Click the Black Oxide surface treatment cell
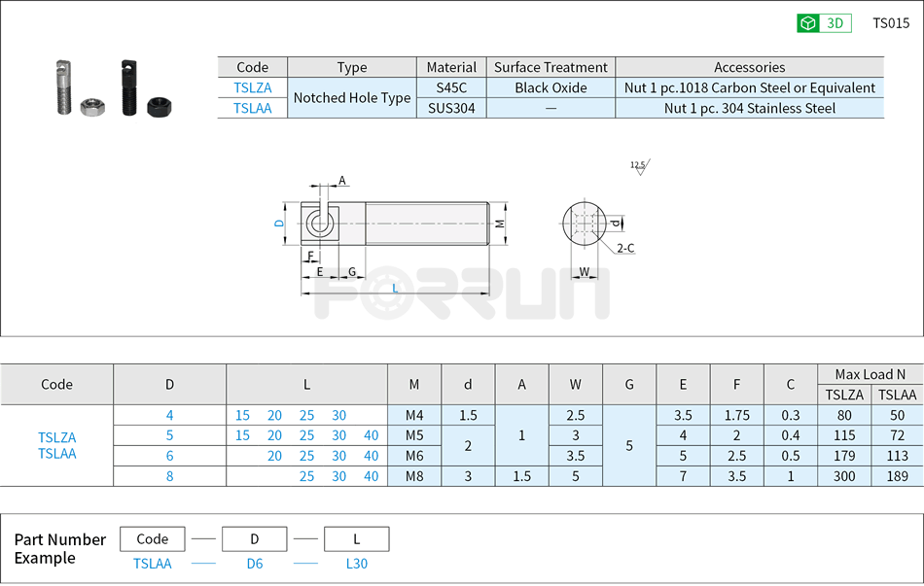 coord(550,87)
